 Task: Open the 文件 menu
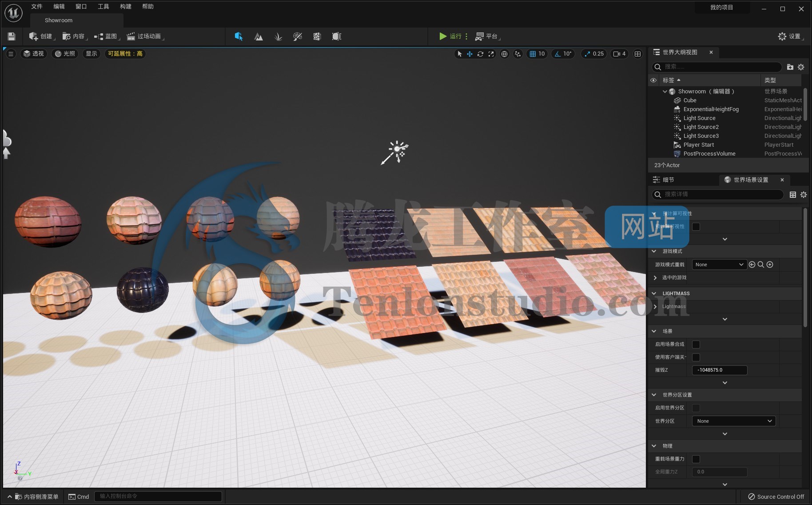pyautogui.click(x=37, y=7)
